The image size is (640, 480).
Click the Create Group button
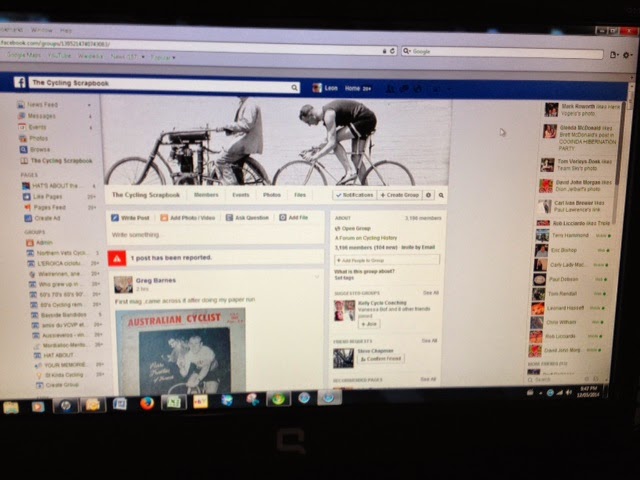pos(400,195)
